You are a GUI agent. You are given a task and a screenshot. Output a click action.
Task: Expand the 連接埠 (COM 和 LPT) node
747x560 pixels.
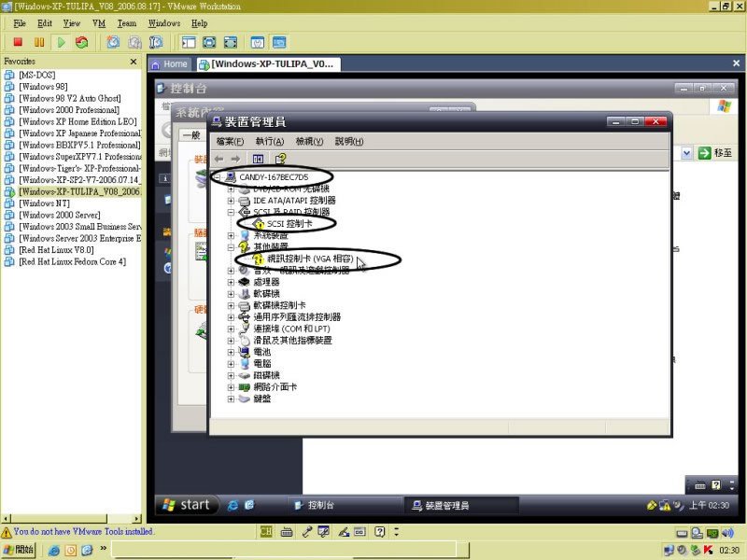[231, 329]
